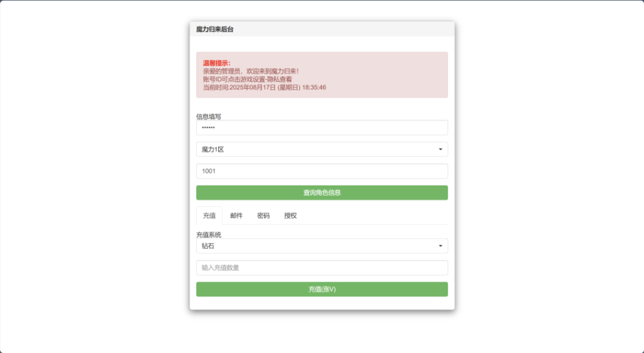Click the 魔力归来后台 panel title
Screen dimensions: 644x353
click(x=215, y=30)
